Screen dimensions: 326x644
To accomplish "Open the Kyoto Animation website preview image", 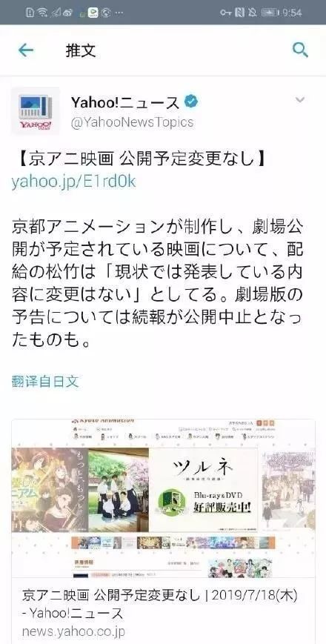I will [x=163, y=498].
